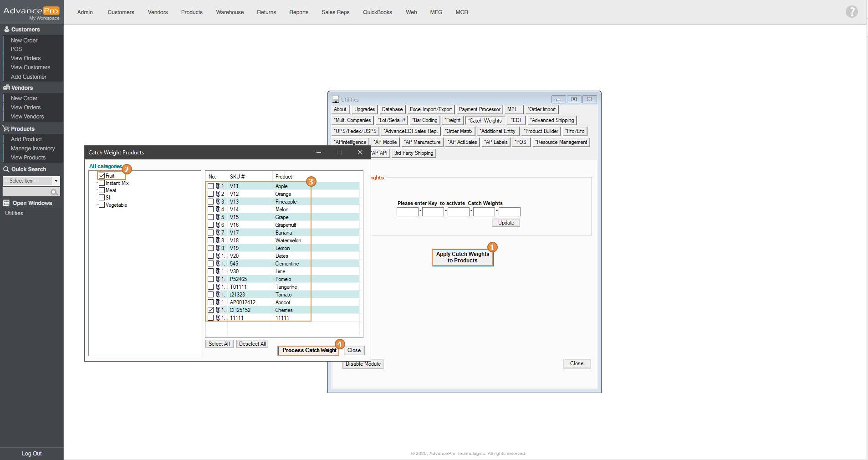
Task: Click Apply Catch Weights to Products
Action: (x=462, y=257)
